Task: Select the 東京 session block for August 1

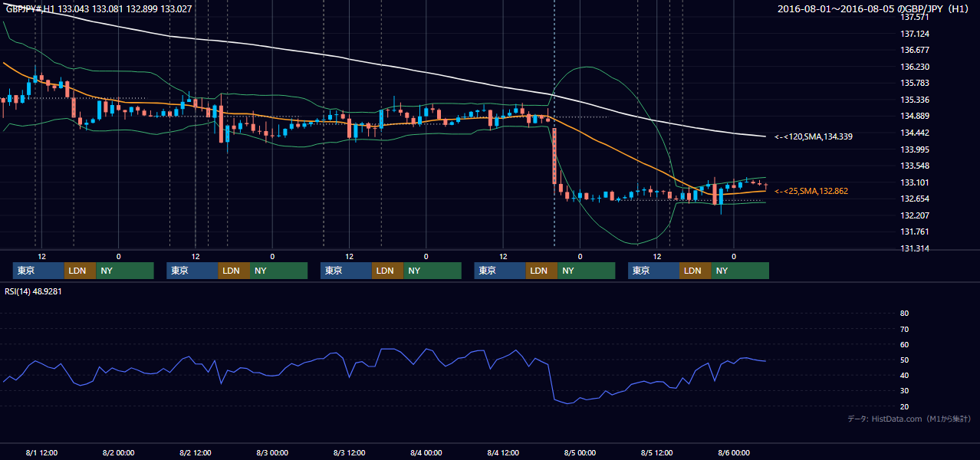Action: click(38, 271)
